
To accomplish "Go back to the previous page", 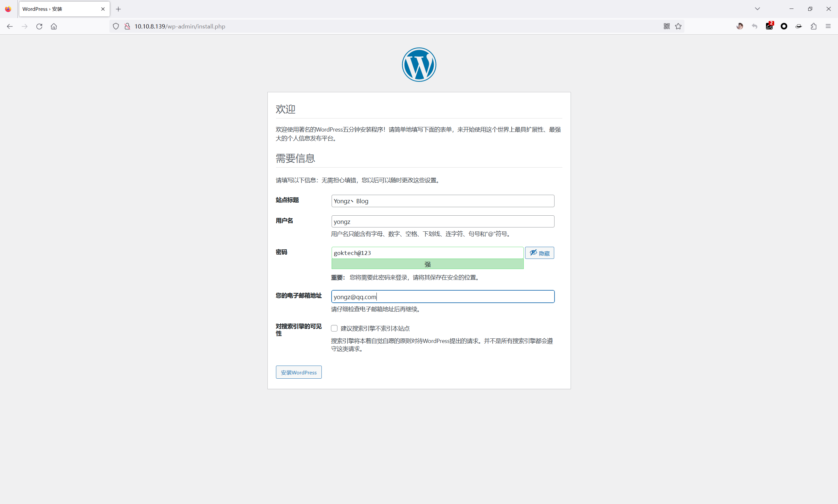I will click(x=9, y=27).
